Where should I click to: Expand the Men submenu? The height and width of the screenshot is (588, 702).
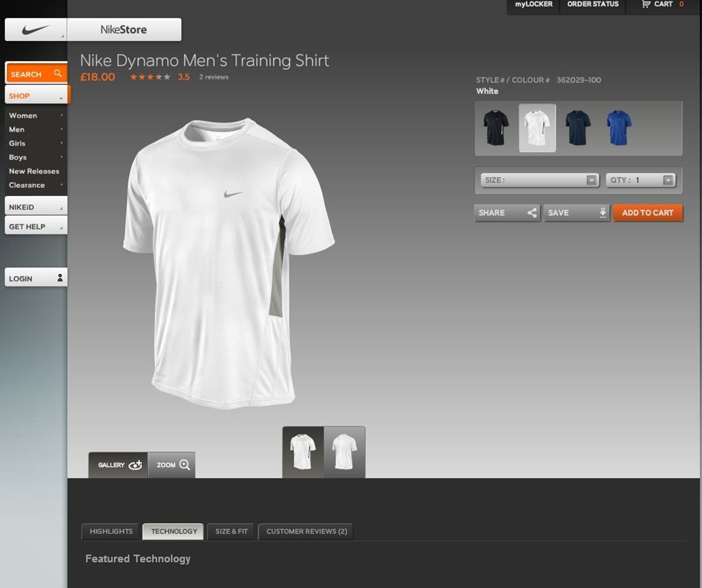tap(36, 130)
